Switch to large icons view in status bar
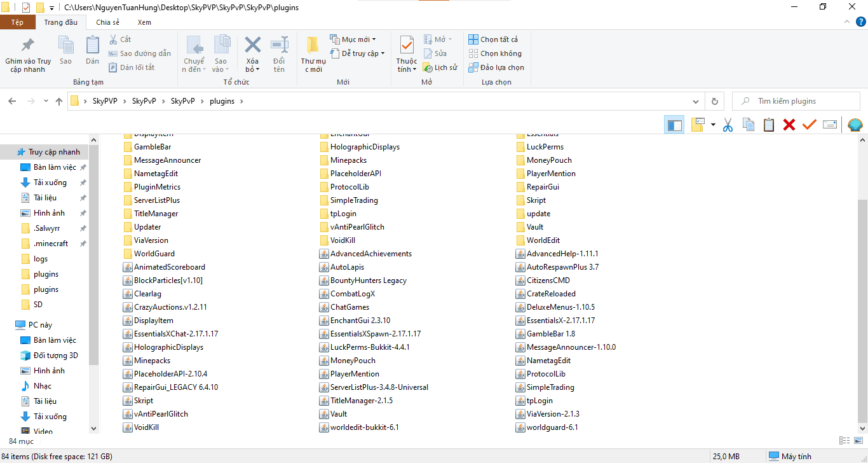Viewport: 868px width, 463px height. coord(857,440)
